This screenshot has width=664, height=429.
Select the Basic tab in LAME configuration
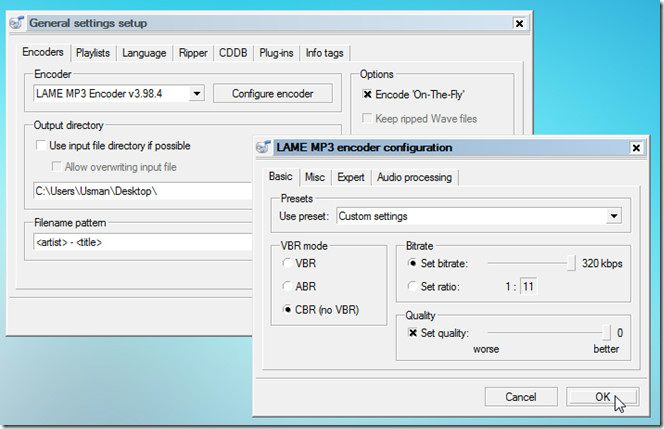point(280,176)
